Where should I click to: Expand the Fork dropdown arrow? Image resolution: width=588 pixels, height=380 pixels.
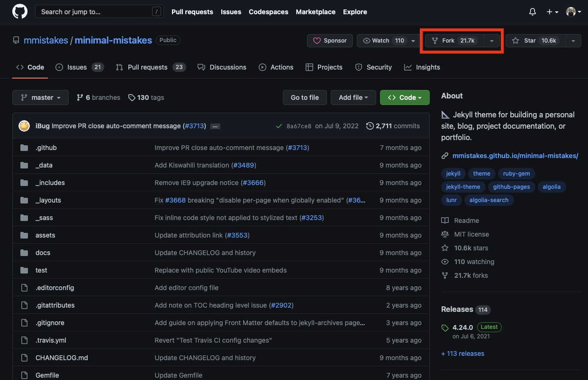tap(492, 41)
